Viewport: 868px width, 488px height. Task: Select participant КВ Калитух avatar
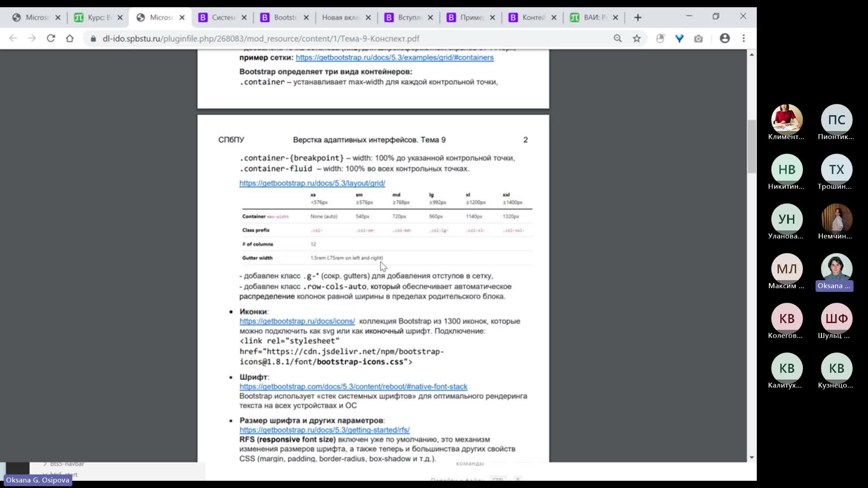coord(787,368)
